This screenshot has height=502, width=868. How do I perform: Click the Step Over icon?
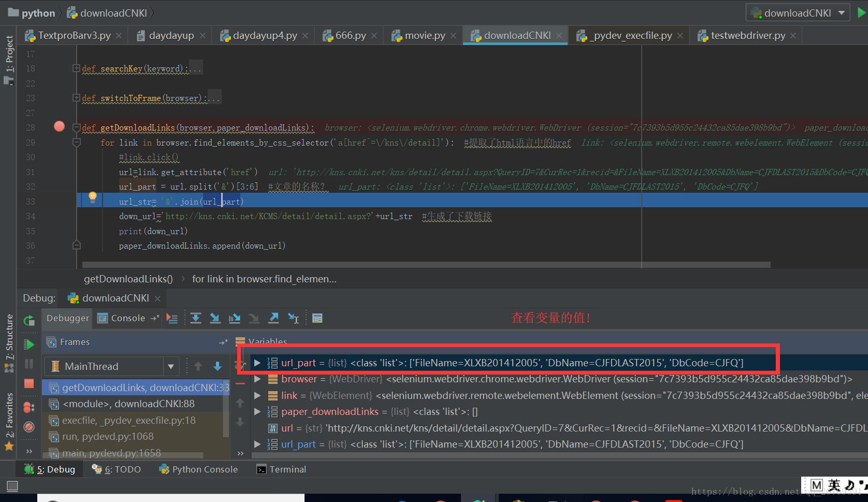(x=196, y=319)
